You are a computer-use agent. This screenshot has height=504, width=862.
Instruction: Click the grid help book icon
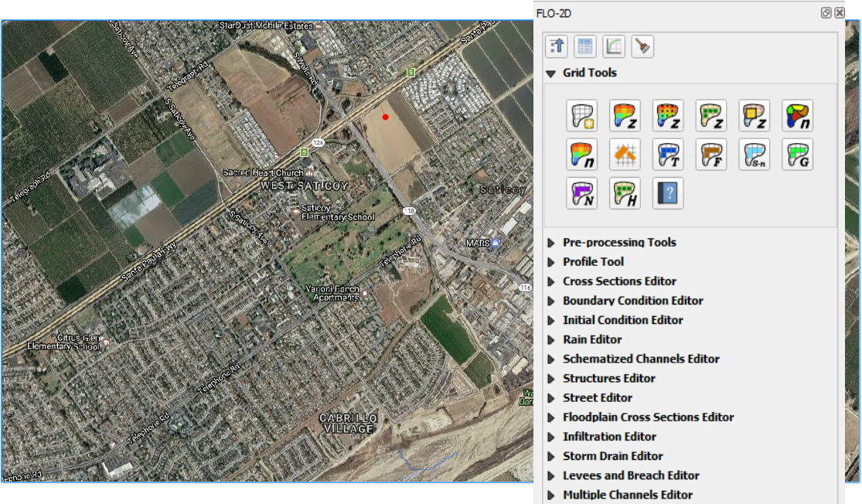[668, 193]
